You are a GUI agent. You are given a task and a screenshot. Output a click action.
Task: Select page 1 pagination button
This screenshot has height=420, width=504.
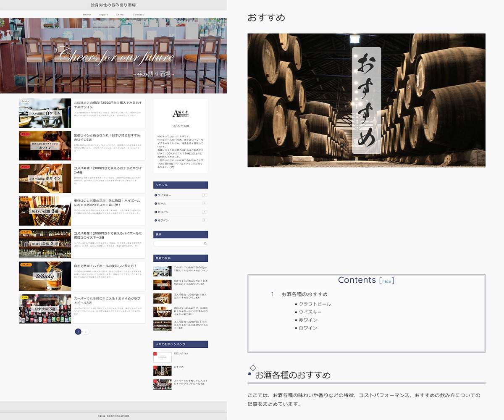click(x=78, y=332)
